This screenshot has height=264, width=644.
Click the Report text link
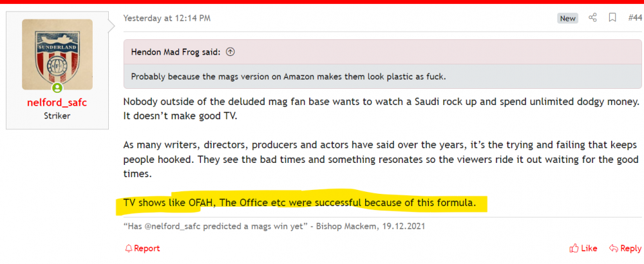click(x=147, y=248)
